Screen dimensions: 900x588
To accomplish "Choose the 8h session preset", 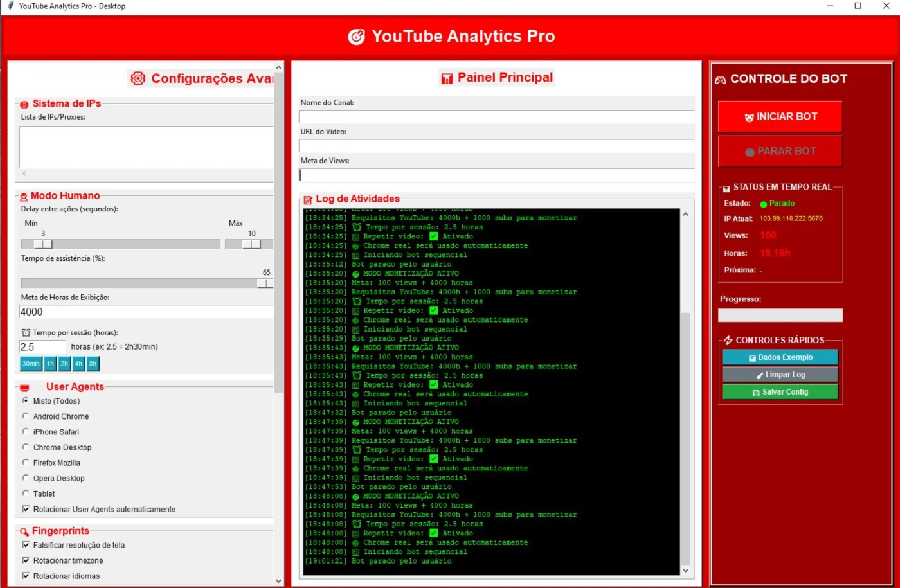I will (93, 364).
